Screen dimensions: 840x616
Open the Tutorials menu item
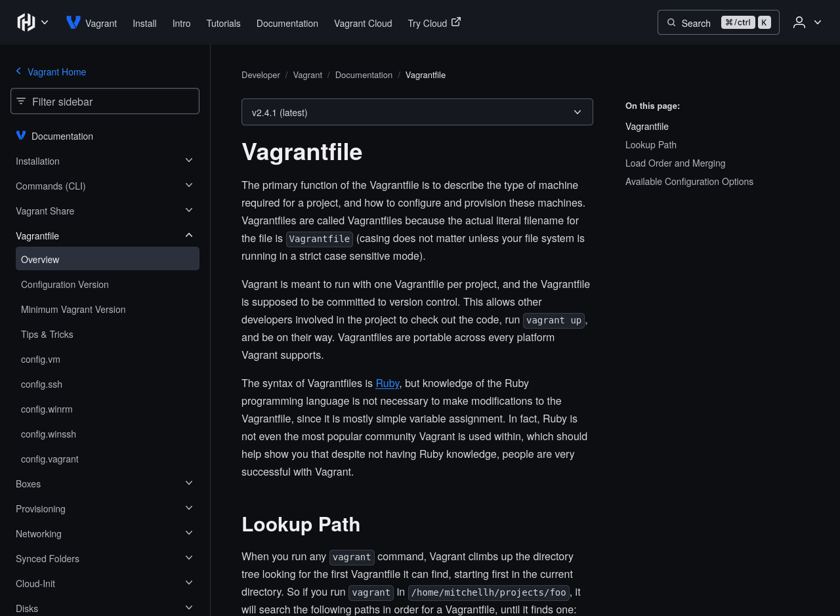223,24
